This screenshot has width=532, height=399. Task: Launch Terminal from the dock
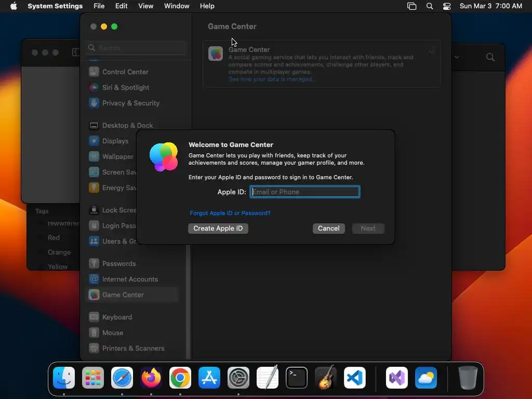click(x=297, y=378)
